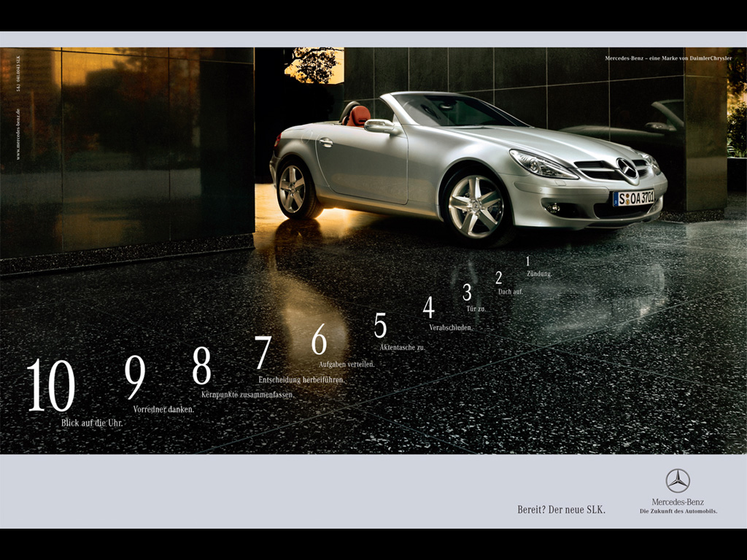Screen dimensions: 747x560
Task: Click the "Mercedes-Benz" wordmark below the star logo
Action: (678, 502)
